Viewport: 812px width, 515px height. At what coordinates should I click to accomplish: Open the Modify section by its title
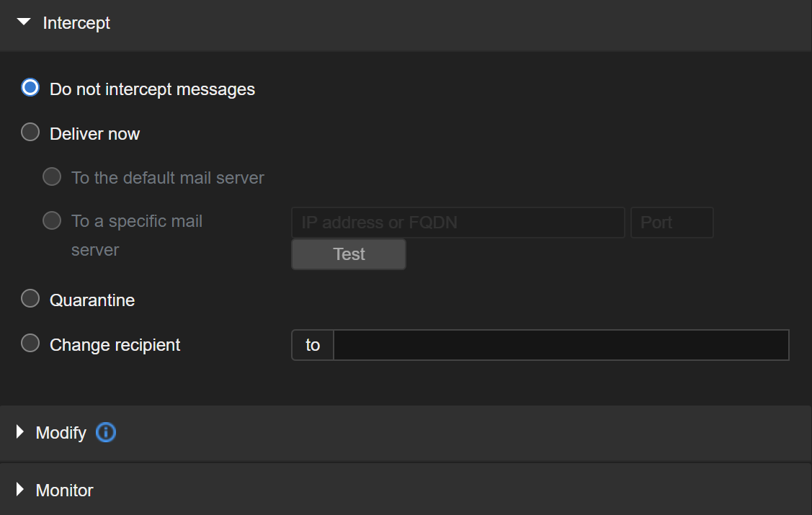(x=61, y=433)
